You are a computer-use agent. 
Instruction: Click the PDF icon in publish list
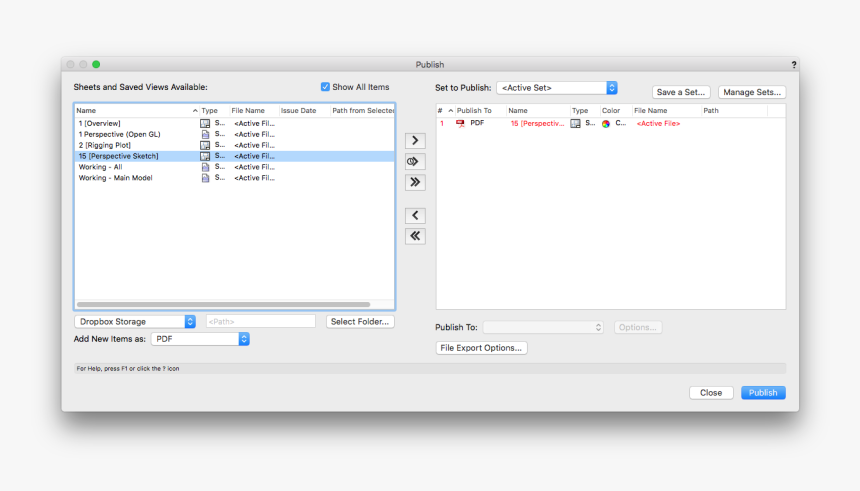460,123
